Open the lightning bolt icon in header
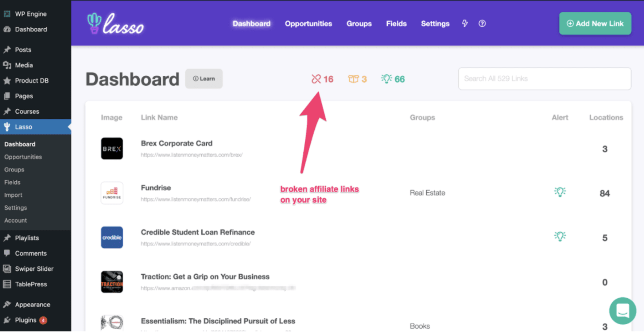 click(x=465, y=24)
